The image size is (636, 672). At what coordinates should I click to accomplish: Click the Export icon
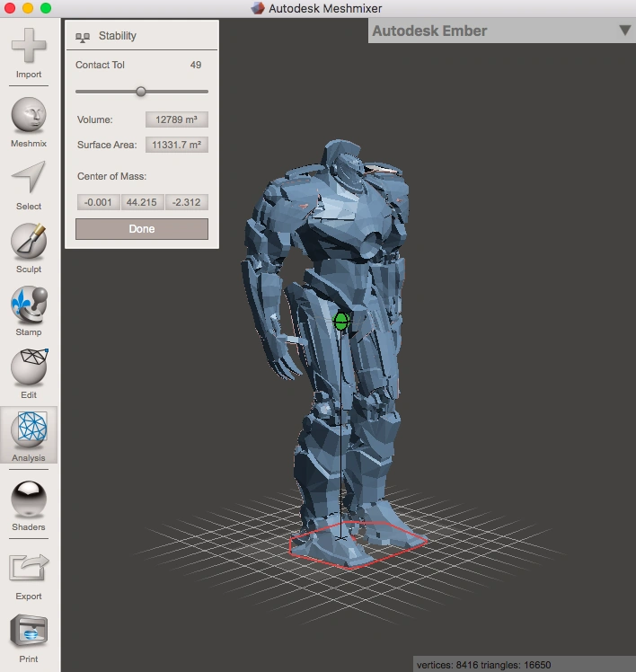(29, 569)
